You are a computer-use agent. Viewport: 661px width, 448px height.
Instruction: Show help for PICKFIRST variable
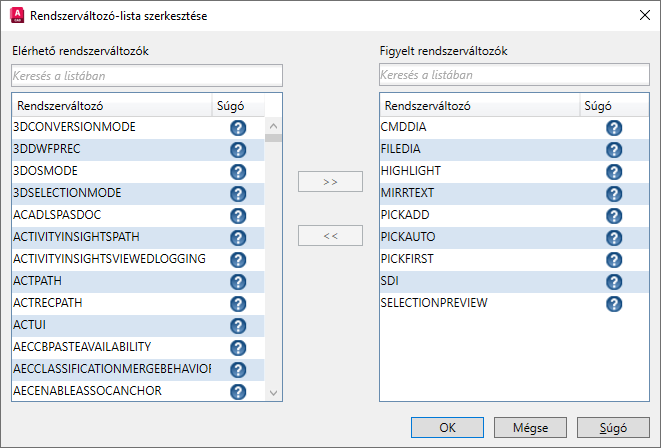click(614, 260)
